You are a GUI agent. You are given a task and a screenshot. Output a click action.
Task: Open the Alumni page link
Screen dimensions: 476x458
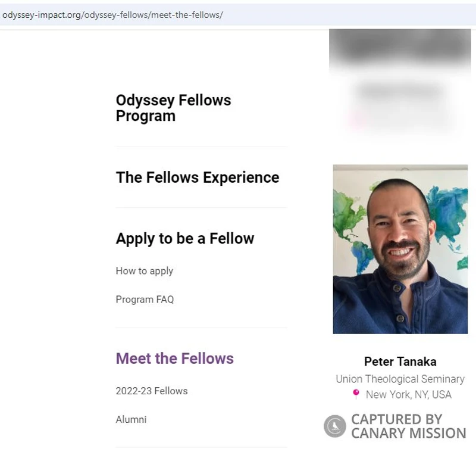131,419
